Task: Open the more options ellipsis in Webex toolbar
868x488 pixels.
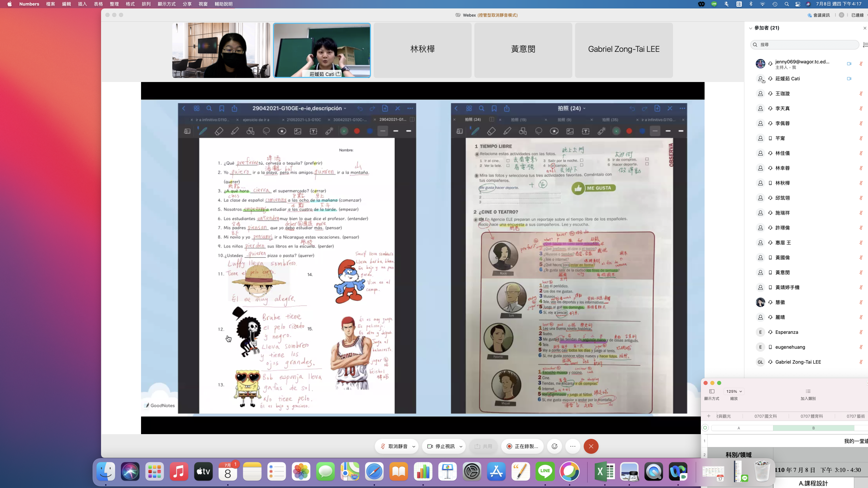Action: point(573,446)
